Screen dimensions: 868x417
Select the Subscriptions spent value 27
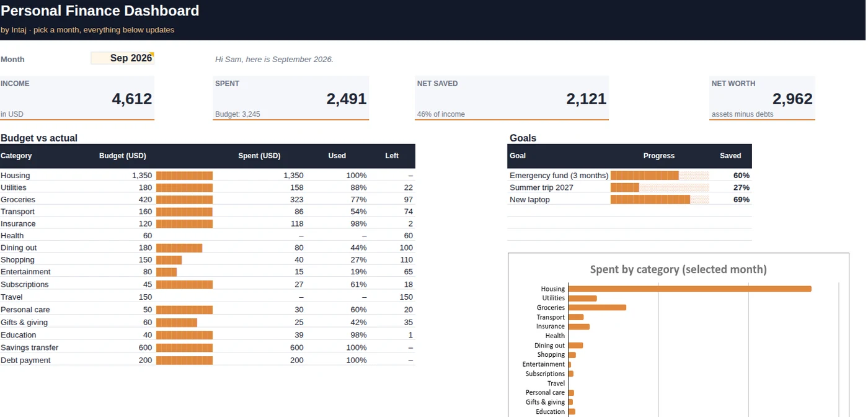coord(299,284)
